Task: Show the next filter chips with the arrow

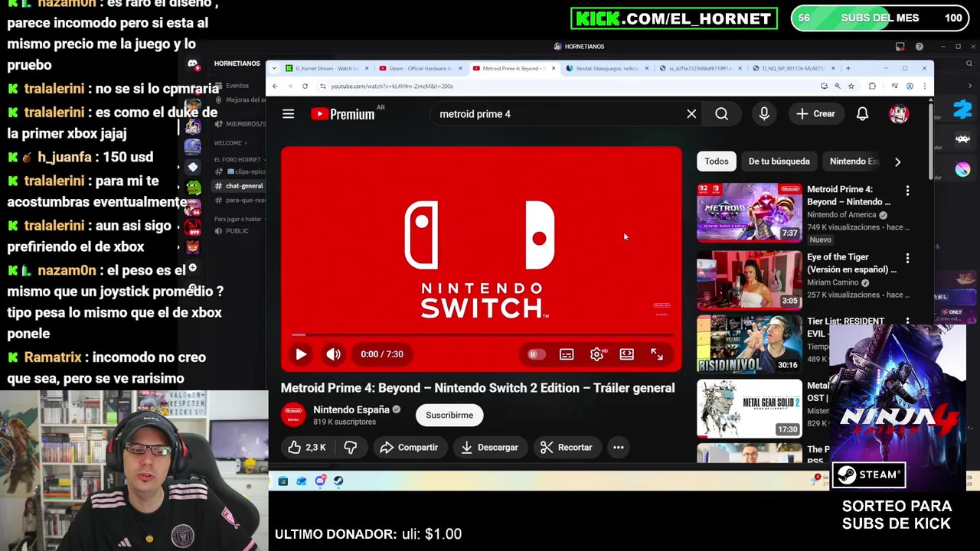Action: (897, 161)
